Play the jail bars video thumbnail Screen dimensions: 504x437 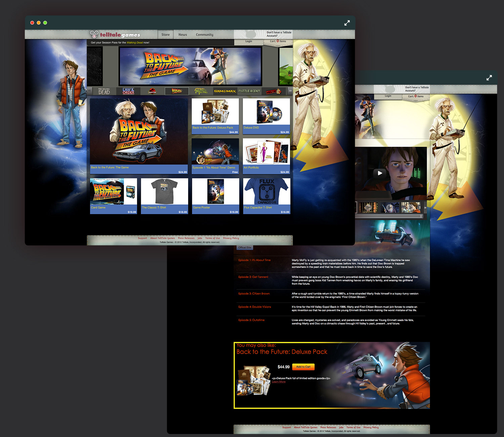coord(368,207)
